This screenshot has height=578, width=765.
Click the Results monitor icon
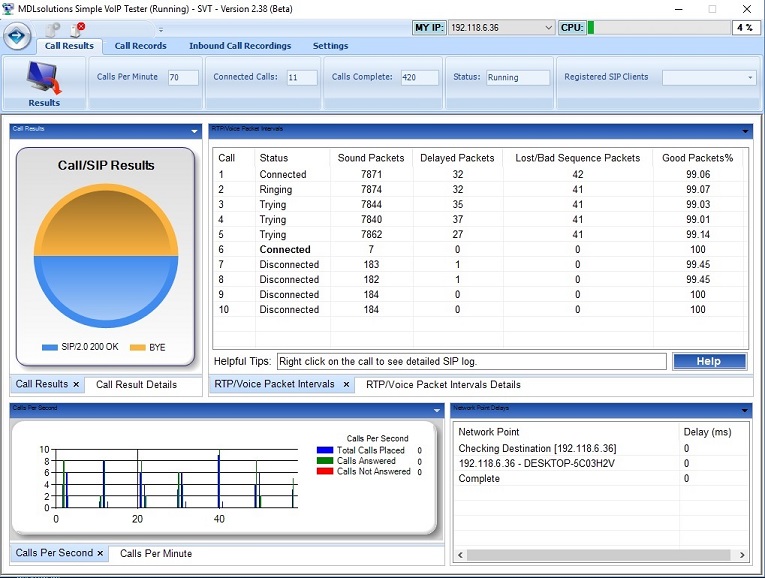click(44, 78)
